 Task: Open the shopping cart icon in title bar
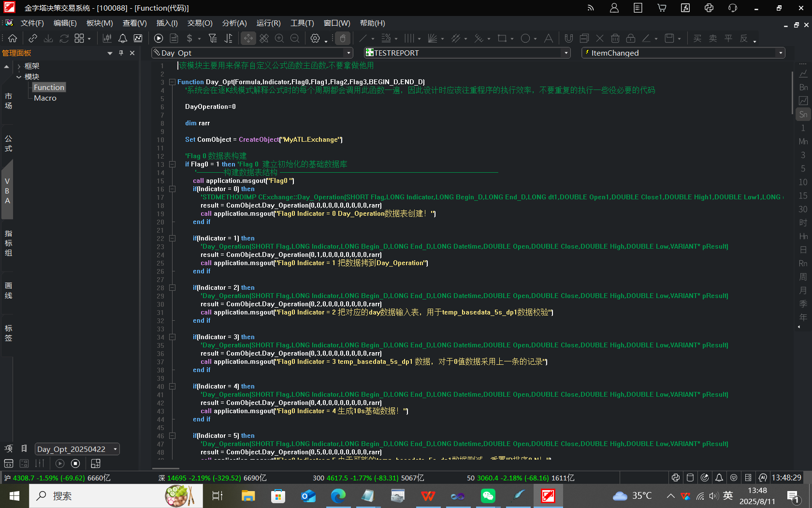[x=662, y=8]
